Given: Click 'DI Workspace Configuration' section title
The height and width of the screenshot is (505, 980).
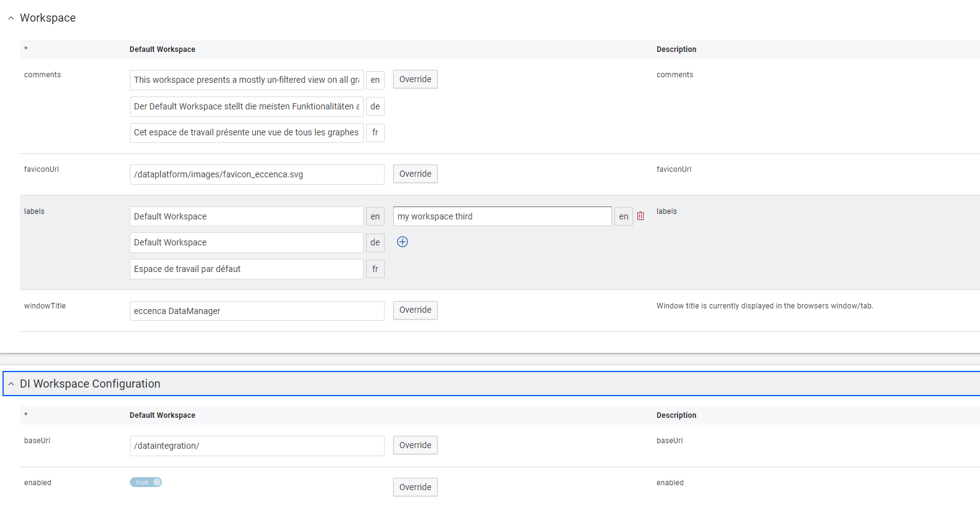Looking at the screenshot, I should tap(90, 384).
